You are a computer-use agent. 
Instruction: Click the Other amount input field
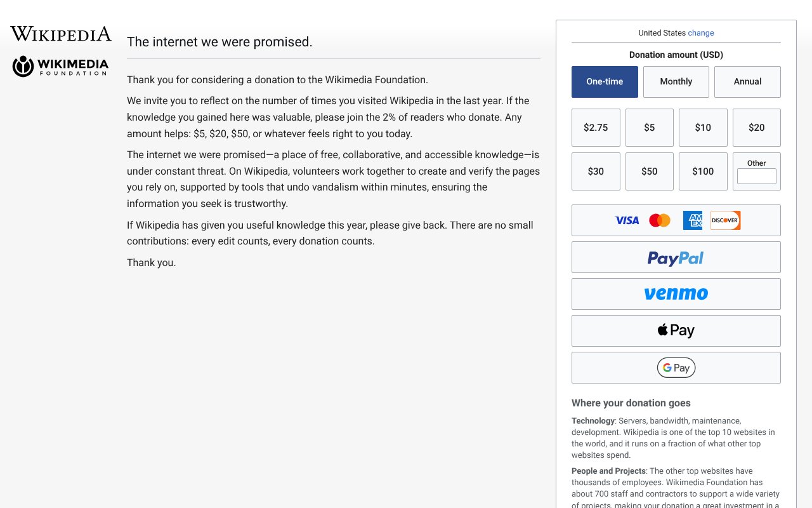point(756,177)
